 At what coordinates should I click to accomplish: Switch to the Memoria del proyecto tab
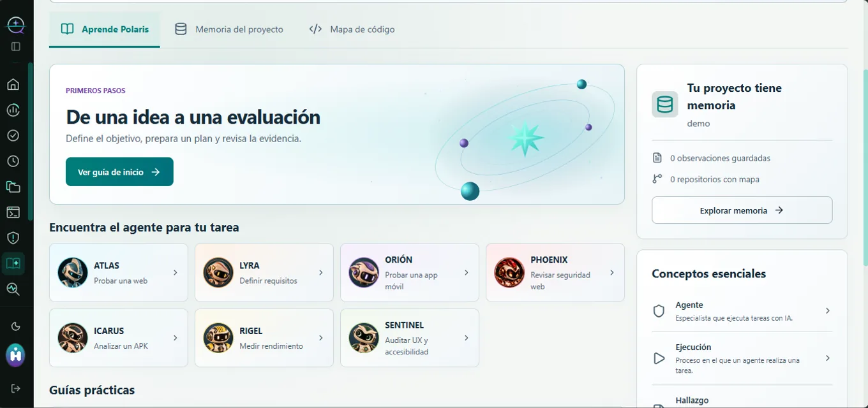229,29
